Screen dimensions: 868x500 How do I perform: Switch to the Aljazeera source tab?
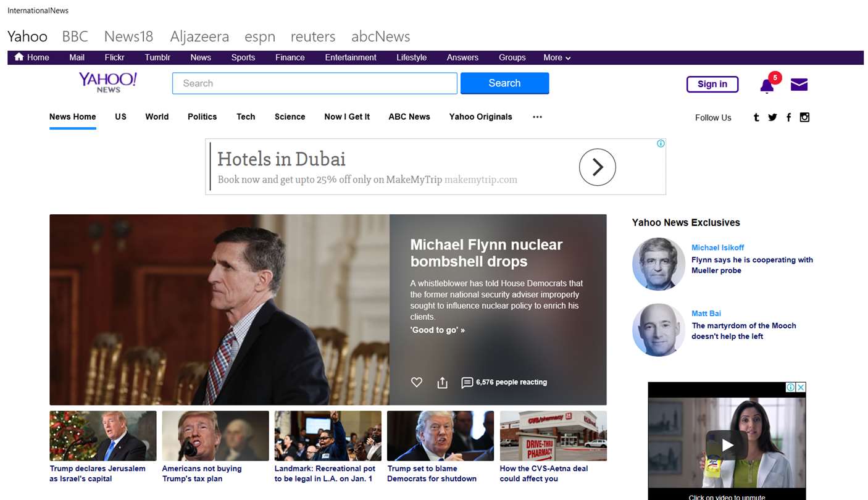(199, 36)
